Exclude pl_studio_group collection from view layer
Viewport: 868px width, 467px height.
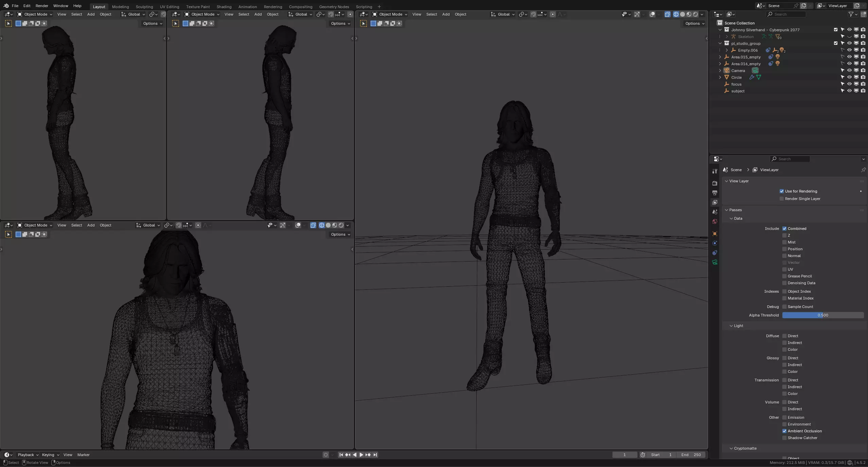(836, 43)
